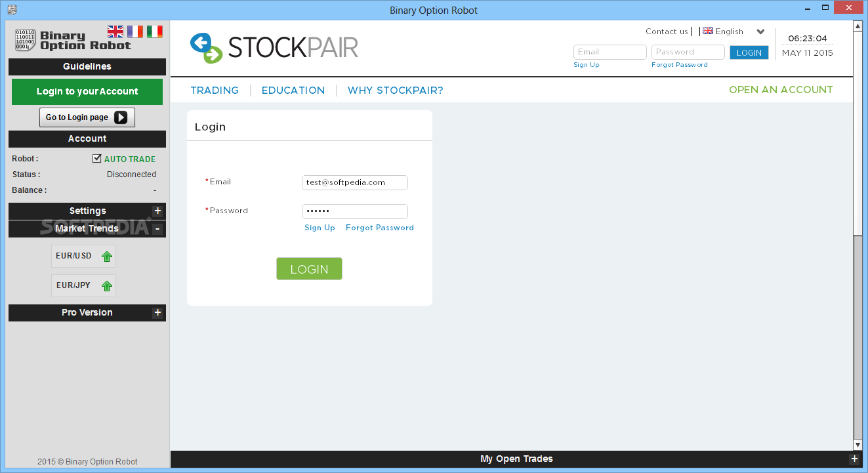Click Forgot Password in login form
The height and width of the screenshot is (473, 868).
[x=380, y=228]
